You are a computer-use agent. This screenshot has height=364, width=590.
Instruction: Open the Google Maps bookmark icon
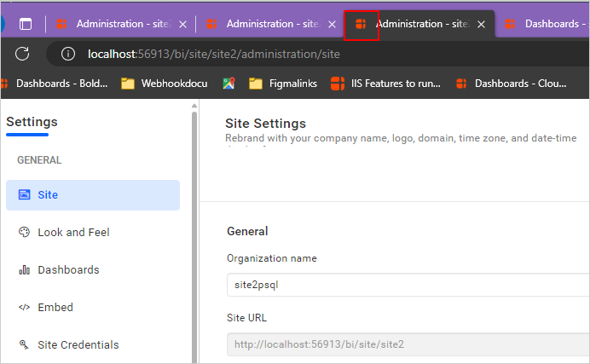pyautogui.click(x=228, y=84)
